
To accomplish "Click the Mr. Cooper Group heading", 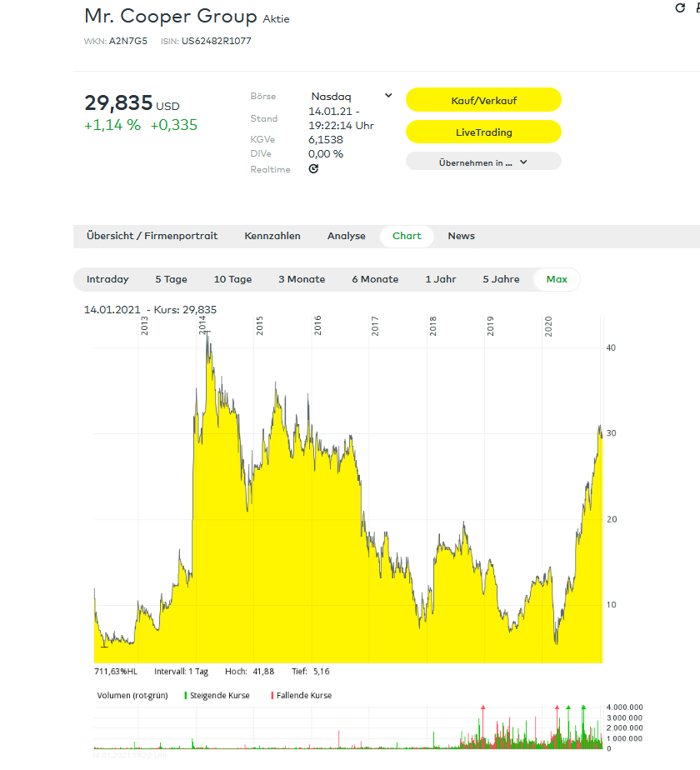I will point(171,16).
